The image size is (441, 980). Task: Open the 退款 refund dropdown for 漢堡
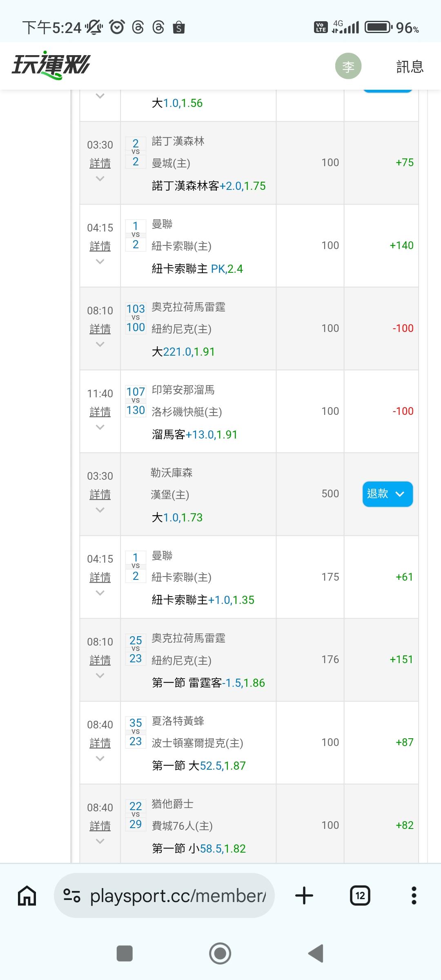pyautogui.click(x=387, y=494)
